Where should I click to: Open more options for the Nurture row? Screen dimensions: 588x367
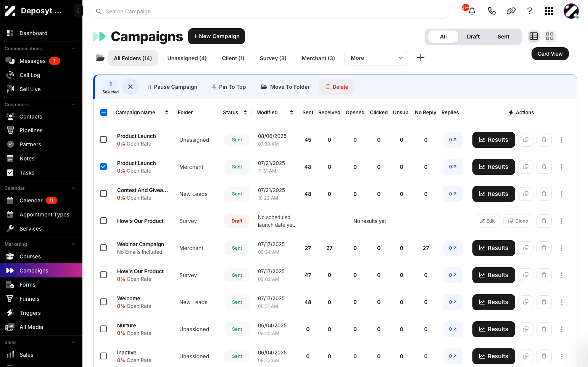[562, 329]
